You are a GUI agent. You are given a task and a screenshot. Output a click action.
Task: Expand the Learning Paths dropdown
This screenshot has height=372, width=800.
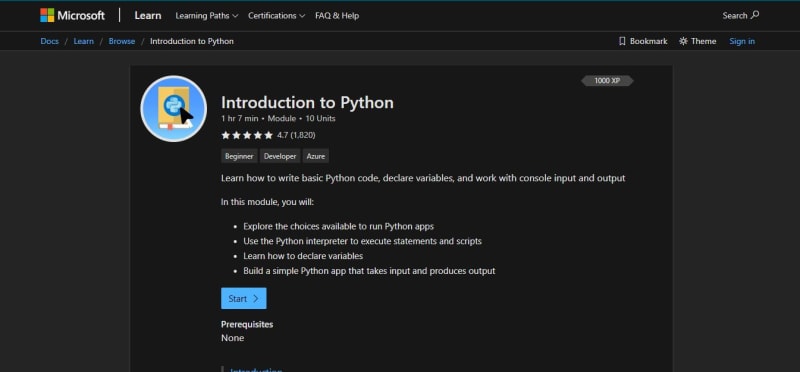207,16
